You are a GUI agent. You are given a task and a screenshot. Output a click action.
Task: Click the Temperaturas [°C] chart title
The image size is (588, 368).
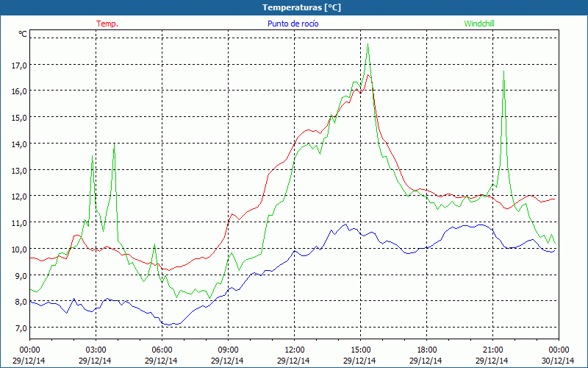tap(301, 7)
